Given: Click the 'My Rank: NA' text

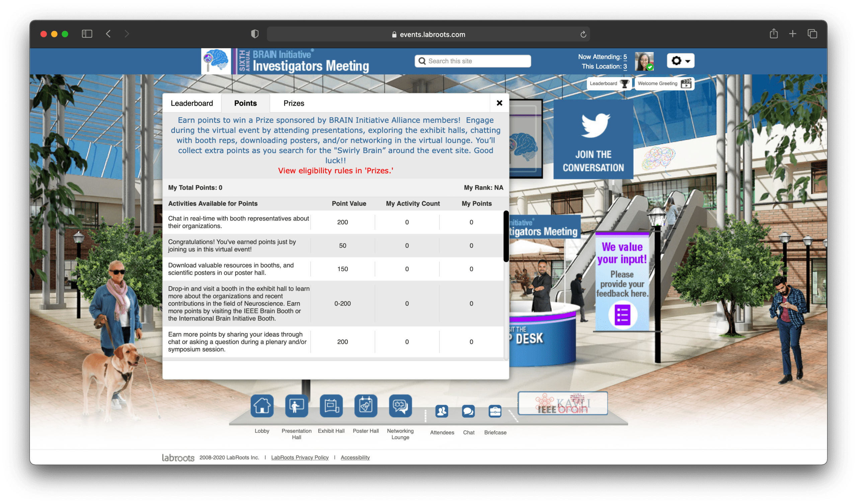Looking at the screenshot, I should (483, 188).
